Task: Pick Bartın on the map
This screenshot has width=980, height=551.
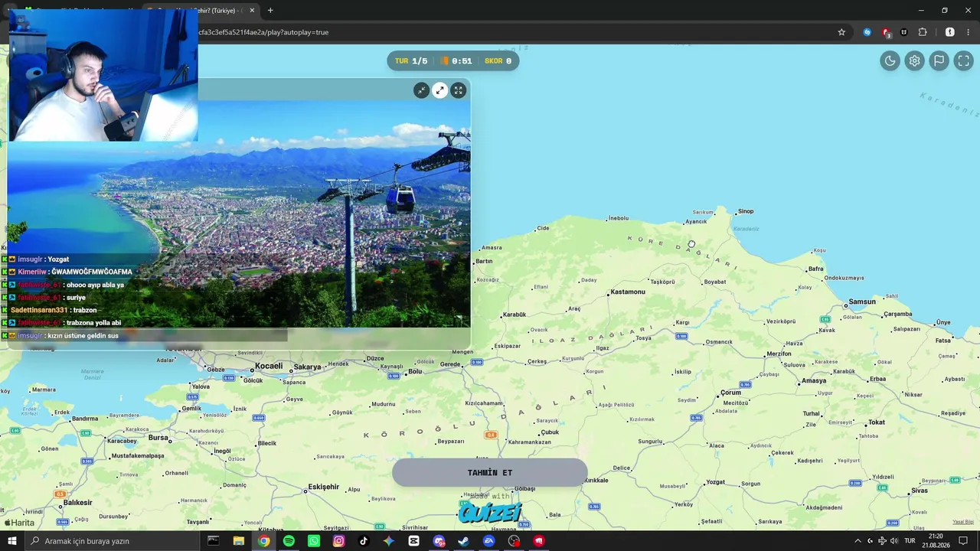Action: pos(484,261)
